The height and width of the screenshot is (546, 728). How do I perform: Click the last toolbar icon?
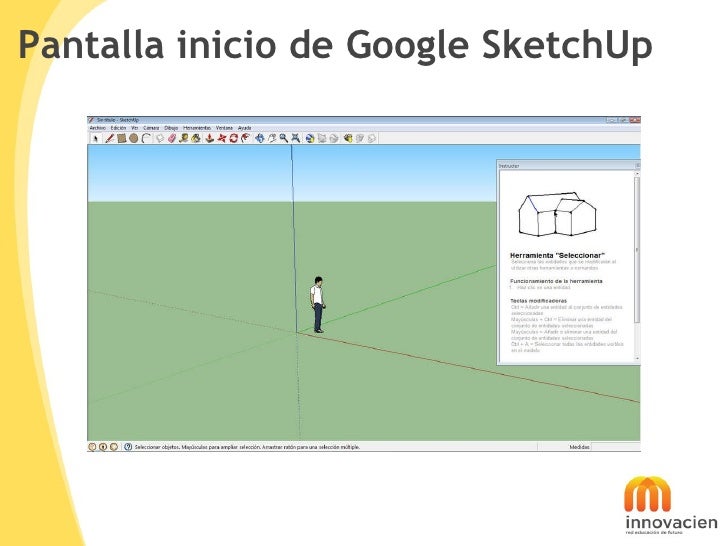[x=371, y=138]
